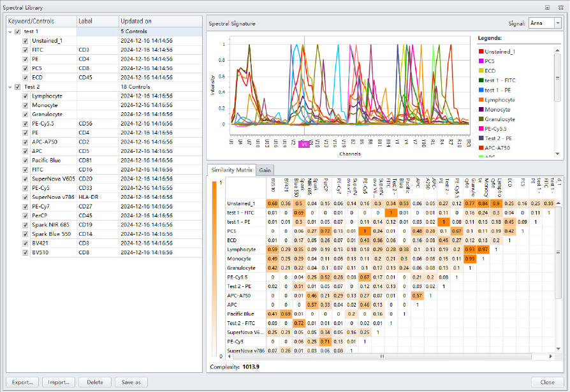Click the highlighted V6 channel marker
The width and height of the screenshot is (570, 392).
coord(304,144)
